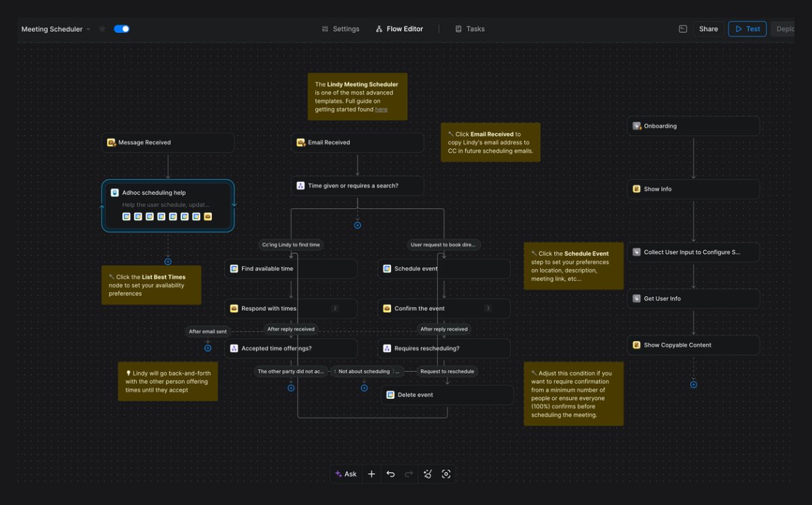The image size is (812, 505).
Task: Click the recenter view icon in bottom toolbar
Action: click(447, 474)
